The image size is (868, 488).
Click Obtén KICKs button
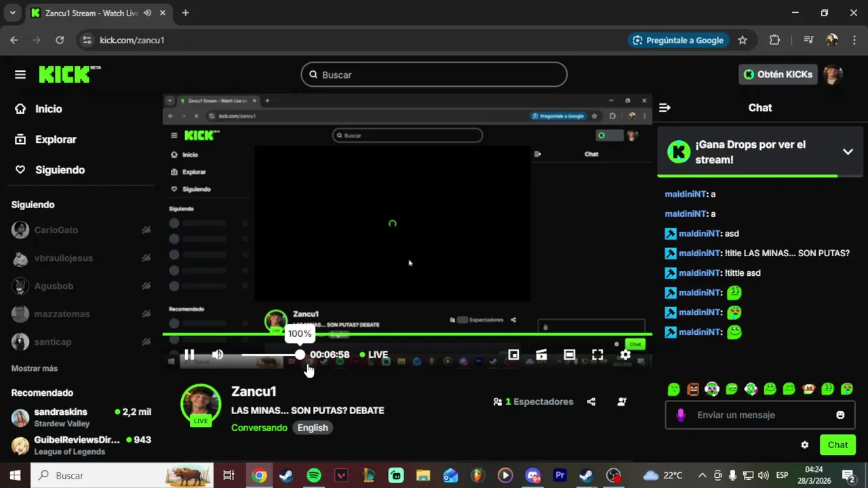[x=777, y=75]
